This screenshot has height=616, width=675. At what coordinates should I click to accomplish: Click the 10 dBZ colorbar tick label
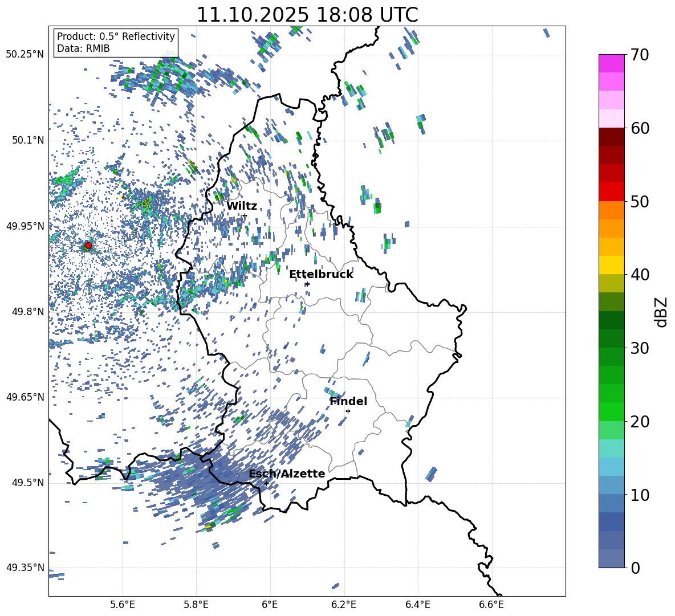point(640,495)
